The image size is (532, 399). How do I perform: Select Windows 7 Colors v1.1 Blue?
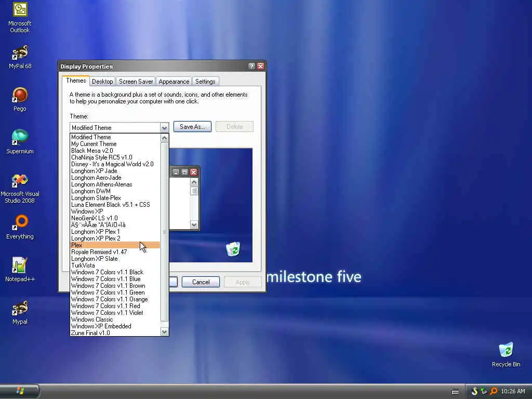click(115, 279)
